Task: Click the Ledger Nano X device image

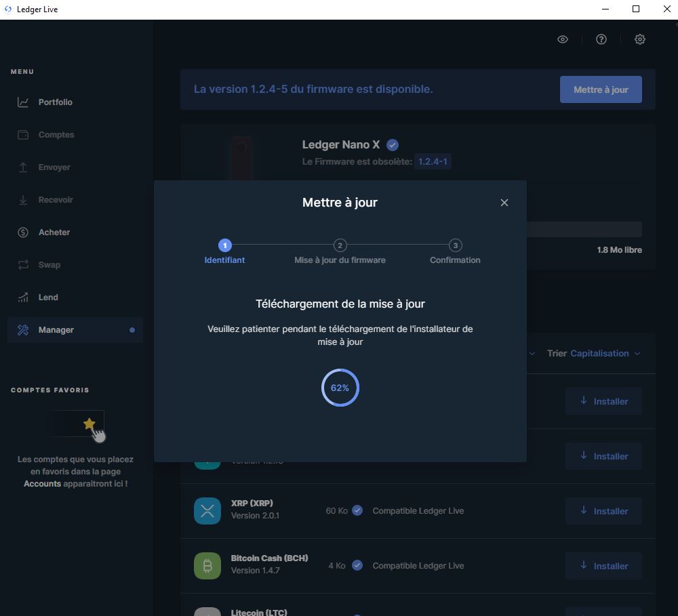Action: click(241, 158)
